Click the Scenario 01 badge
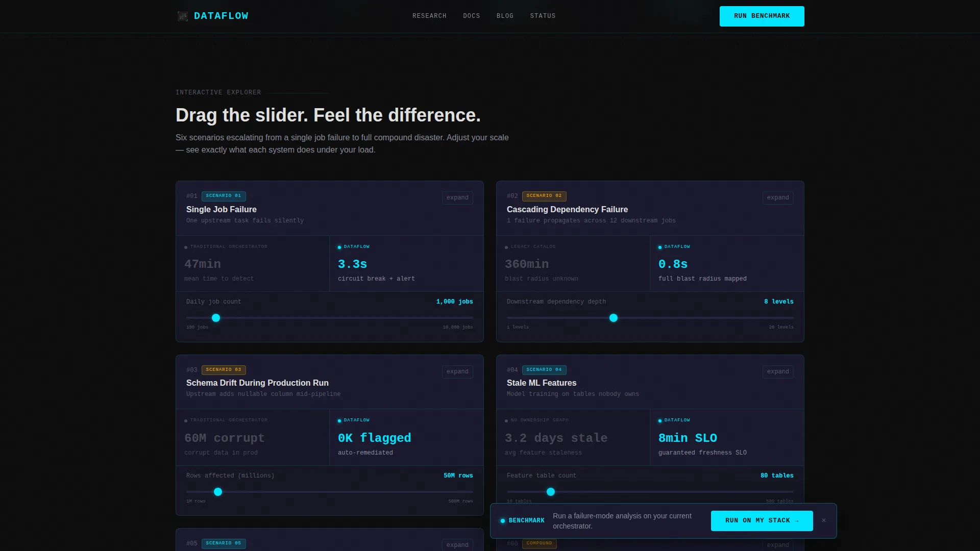The image size is (980, 551). [x=224, y=196]
